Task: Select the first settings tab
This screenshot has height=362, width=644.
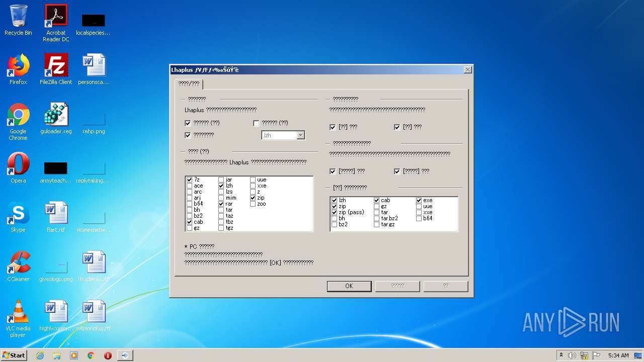Action: click(189, 83)
